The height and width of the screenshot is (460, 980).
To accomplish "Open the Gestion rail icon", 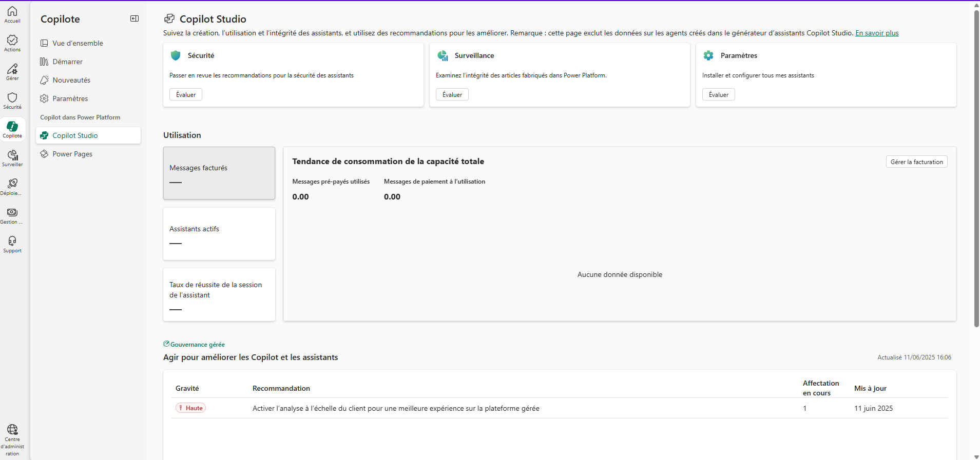I will click(x=12, y=212).
